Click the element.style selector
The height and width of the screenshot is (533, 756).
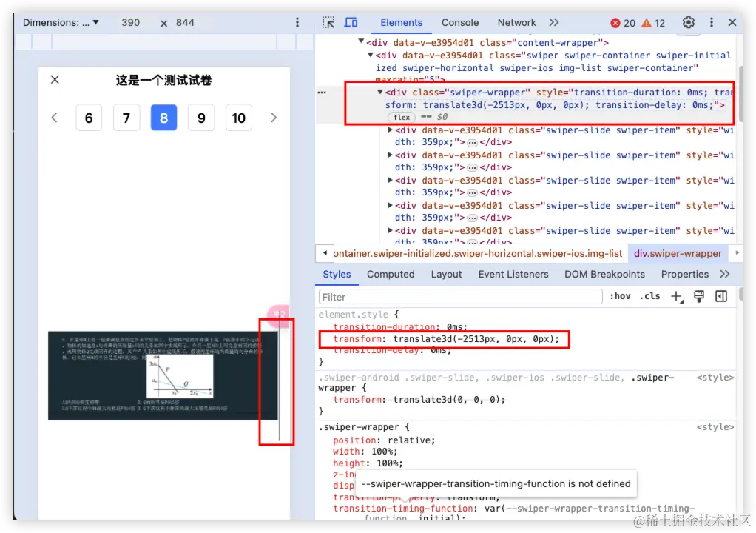[353, 314]
